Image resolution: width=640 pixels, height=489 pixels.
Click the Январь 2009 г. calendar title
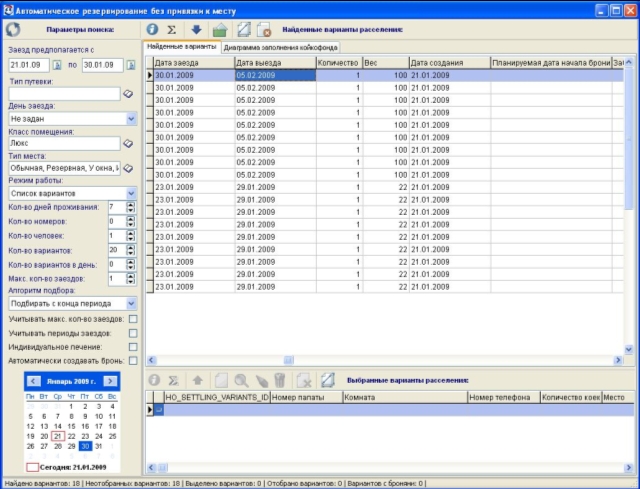[71, 381]
